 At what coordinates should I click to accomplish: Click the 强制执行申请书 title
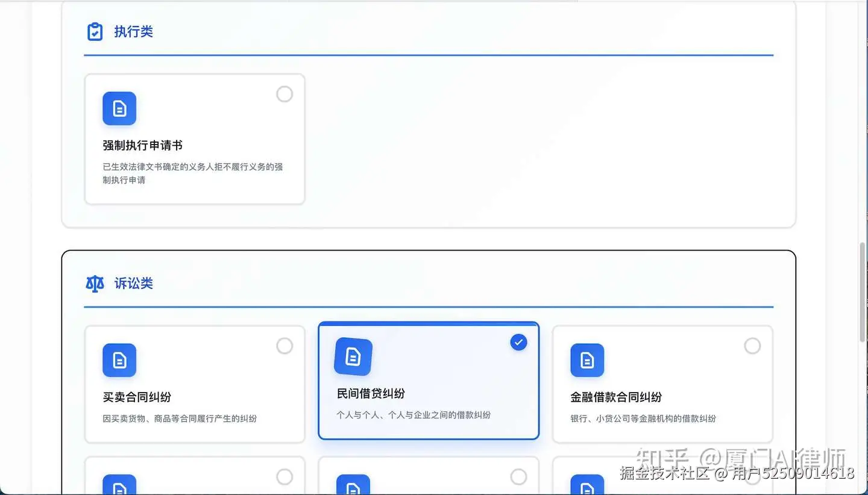pyautogui.click(x=142, y=145)
